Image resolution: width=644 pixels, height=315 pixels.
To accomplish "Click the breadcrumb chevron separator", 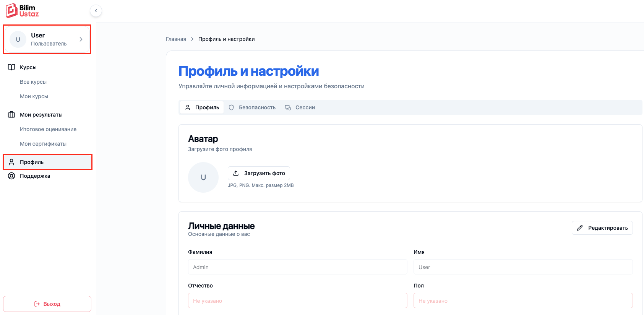I will (192, 39).
